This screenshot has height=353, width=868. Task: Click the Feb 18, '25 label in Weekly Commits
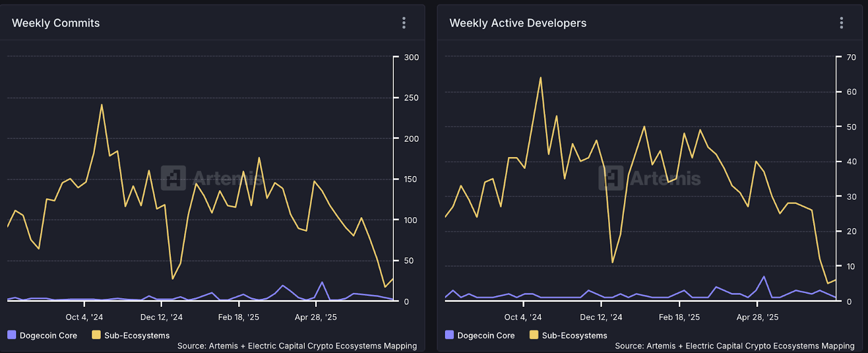point(239,317)
